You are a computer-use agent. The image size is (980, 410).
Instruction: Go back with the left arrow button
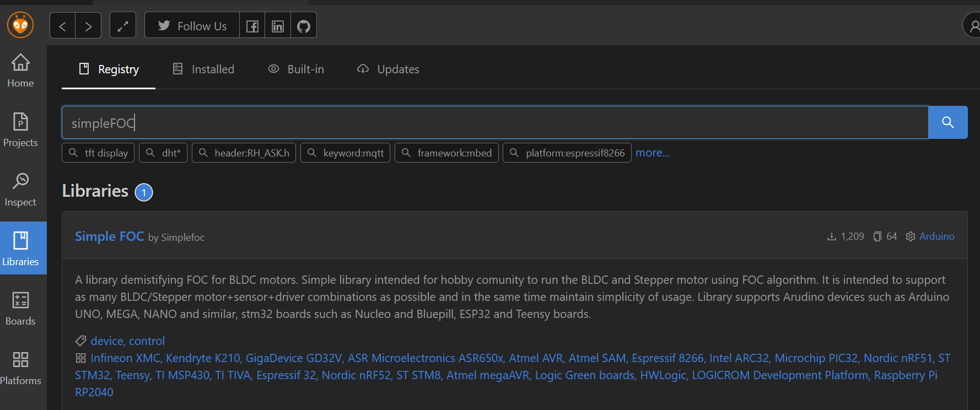click(x=63, y=26)
